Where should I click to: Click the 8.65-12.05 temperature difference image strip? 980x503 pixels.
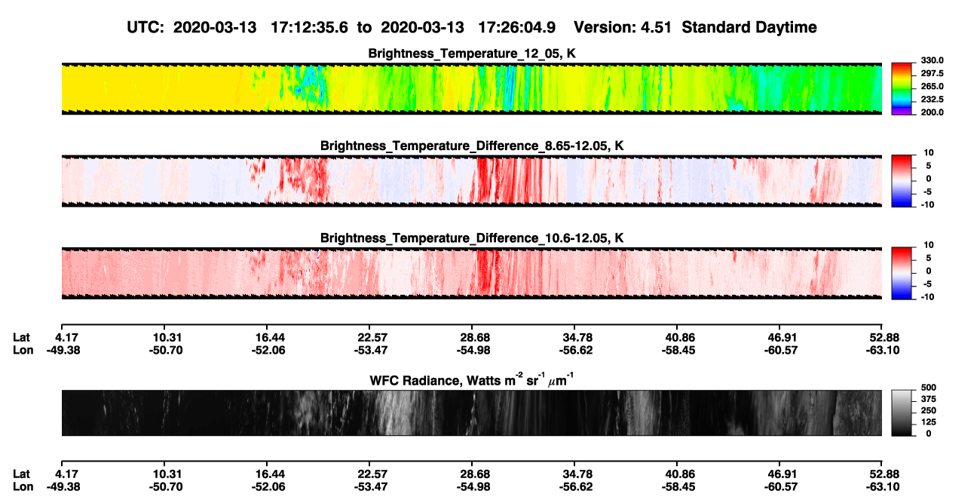[471, 181]
